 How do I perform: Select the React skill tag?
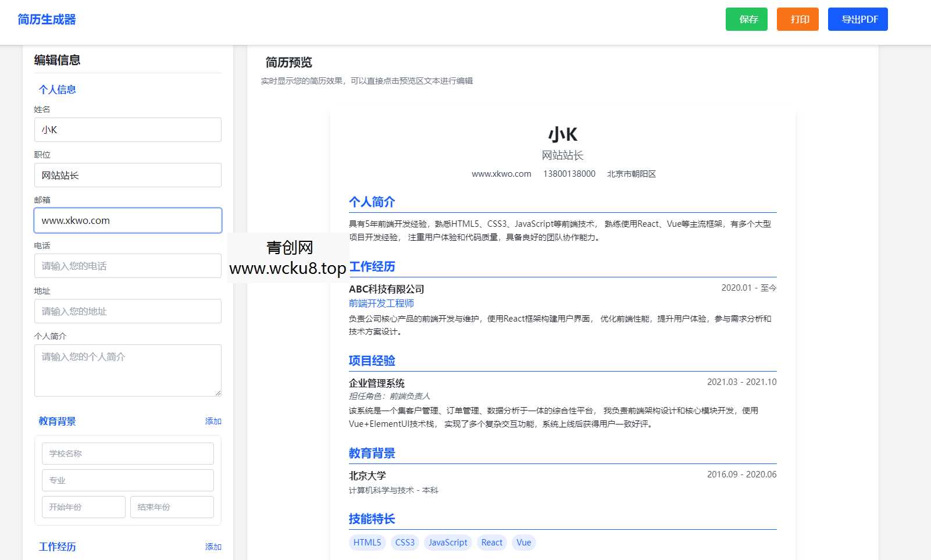(x=491, y=542)
